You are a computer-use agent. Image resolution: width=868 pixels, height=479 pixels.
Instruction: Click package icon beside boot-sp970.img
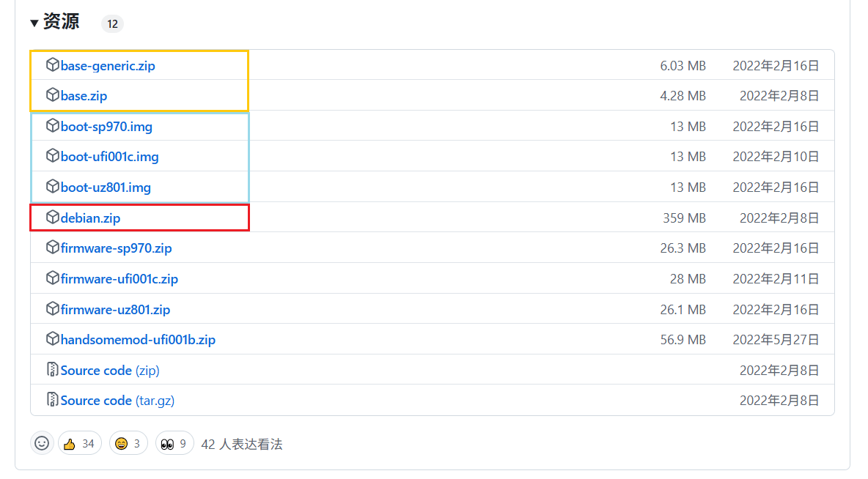(x=52, y=126)
